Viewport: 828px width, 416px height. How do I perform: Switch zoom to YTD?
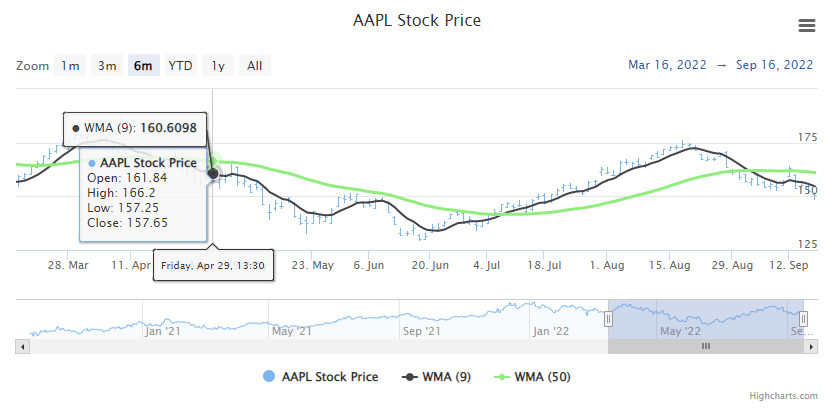tap(180, 66)
